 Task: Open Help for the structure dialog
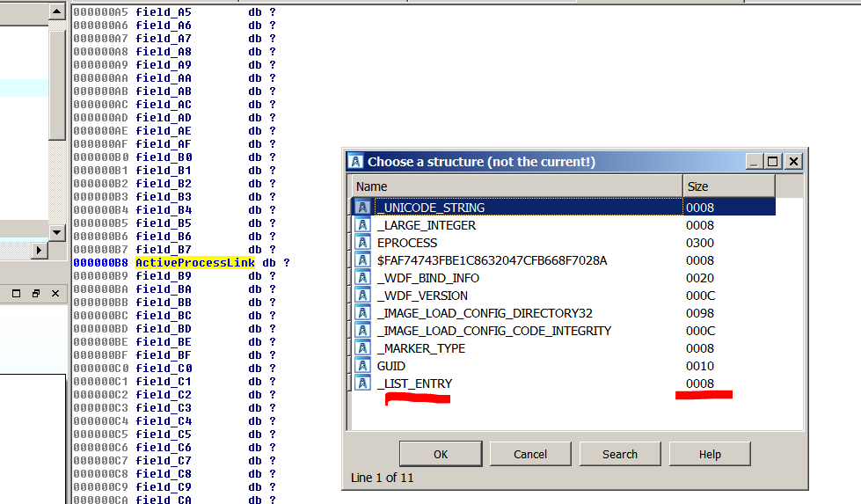(x=710, y=454)
